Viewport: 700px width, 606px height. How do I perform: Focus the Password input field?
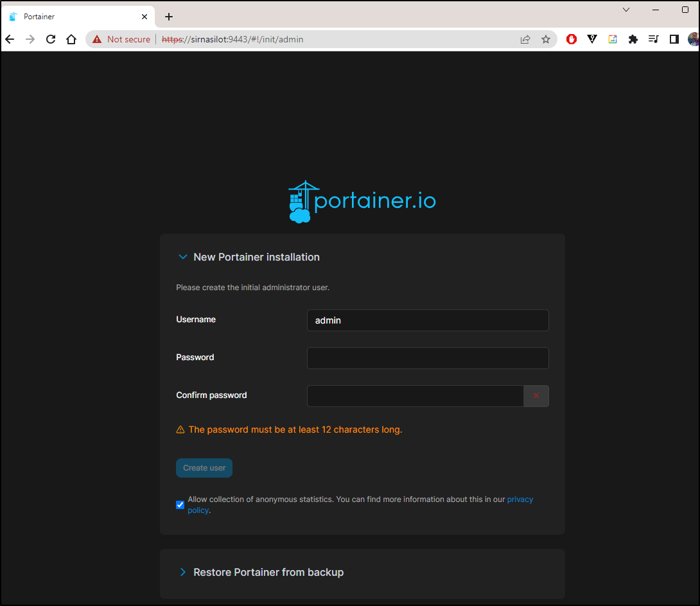click(x=428, y=358)
